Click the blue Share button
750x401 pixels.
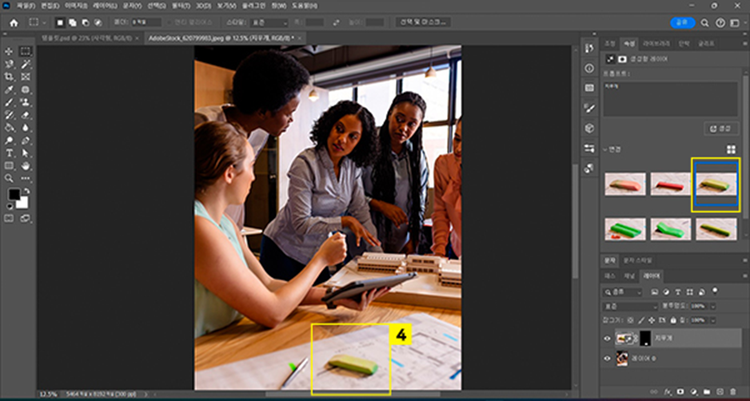[683, 22]
